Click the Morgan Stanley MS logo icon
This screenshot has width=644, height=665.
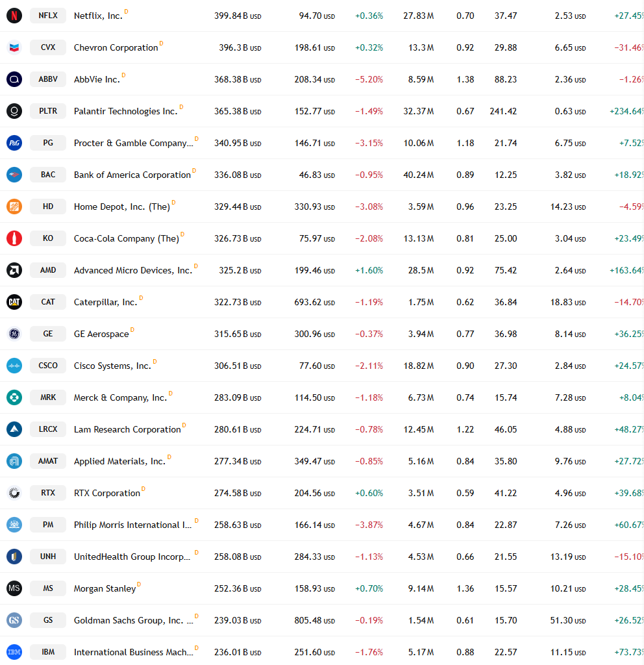coord(14,588)
